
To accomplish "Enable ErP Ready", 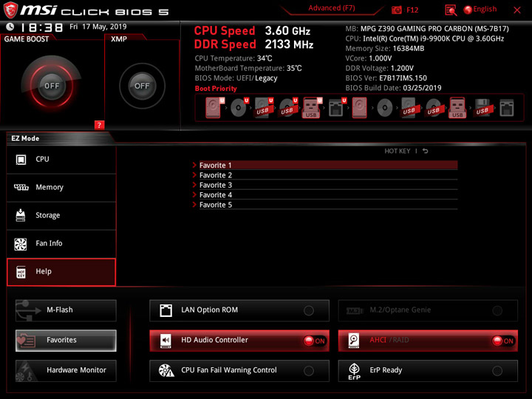I will (428, 370).
